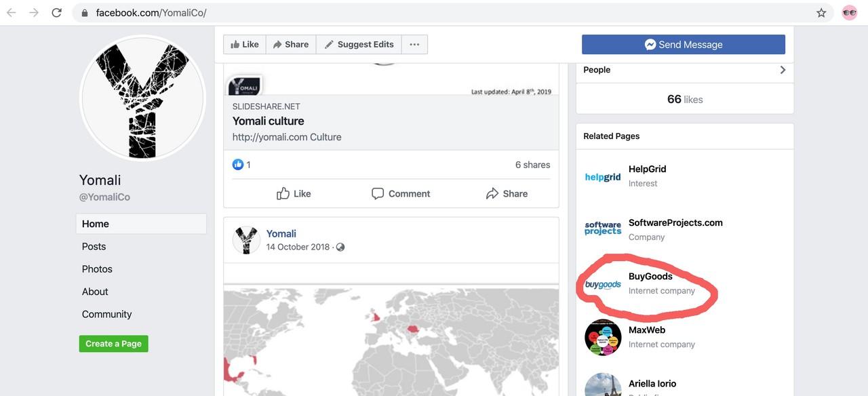Reload the page
This screenshot has width=868, height=396.
(x=57, y=13)
